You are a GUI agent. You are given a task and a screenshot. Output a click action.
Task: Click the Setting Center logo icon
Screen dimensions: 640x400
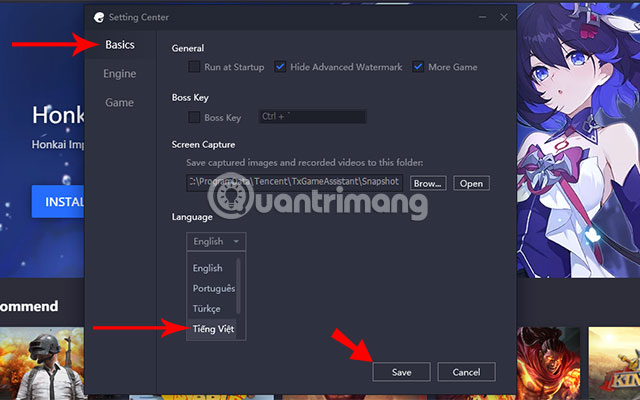tap(99, 17)
